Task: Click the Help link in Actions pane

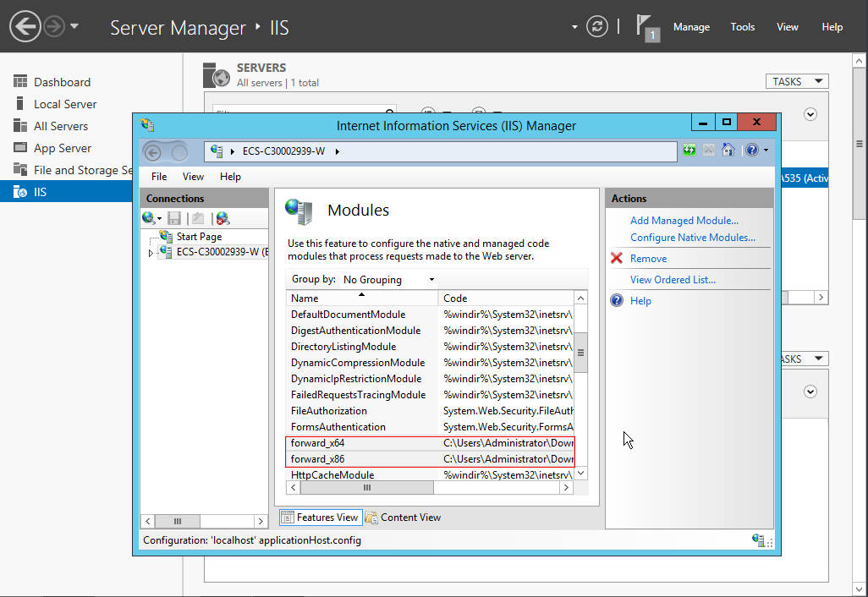Action: [x=640, y=301]
